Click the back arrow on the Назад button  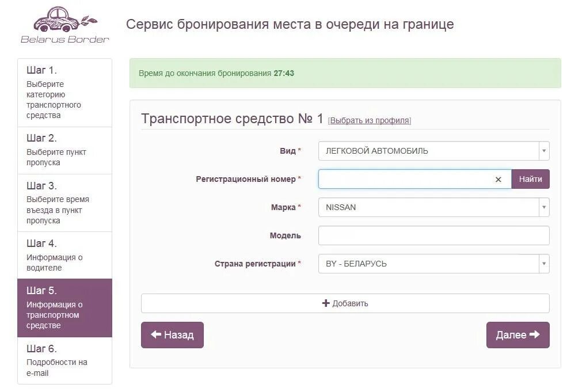tap(155, 334)
